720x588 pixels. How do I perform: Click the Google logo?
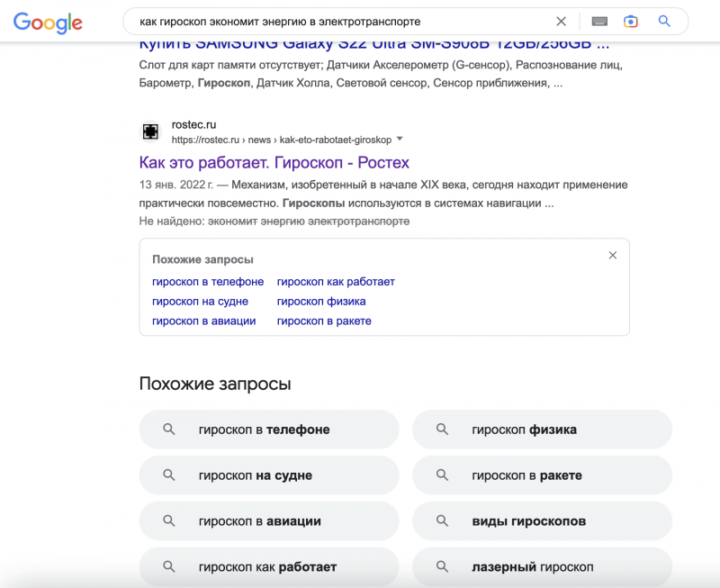pos(48,23)
